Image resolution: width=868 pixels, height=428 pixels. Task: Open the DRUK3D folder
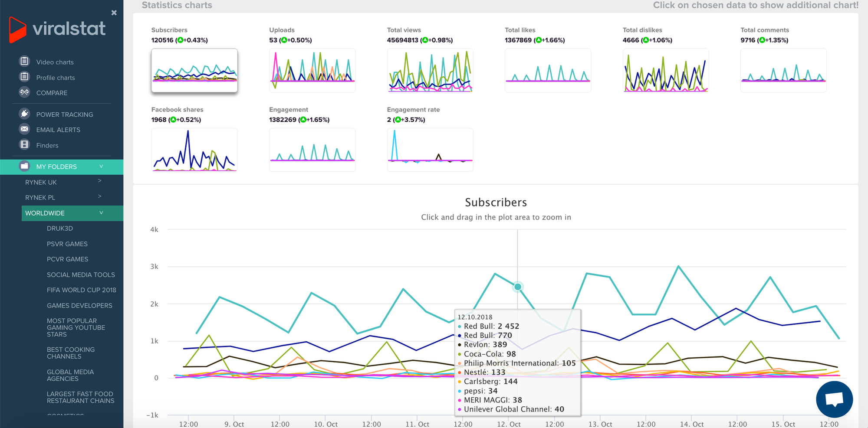pyautogui.click(x=60, y=228)
